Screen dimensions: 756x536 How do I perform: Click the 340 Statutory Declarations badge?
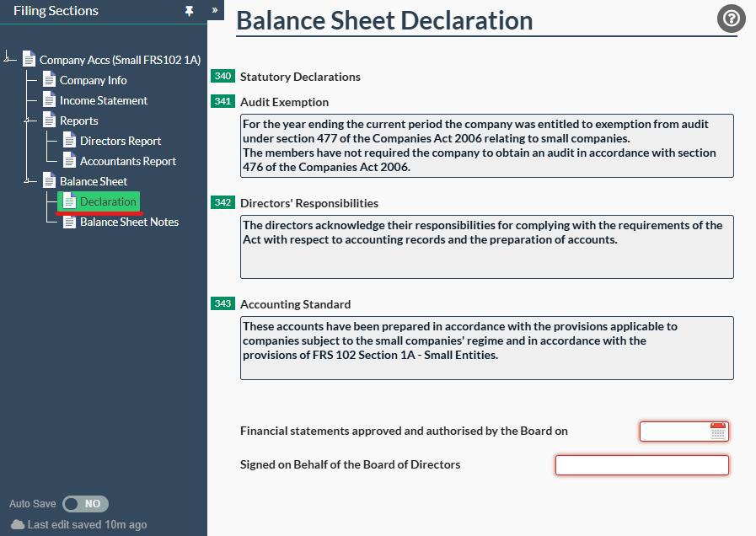point(223,76)
